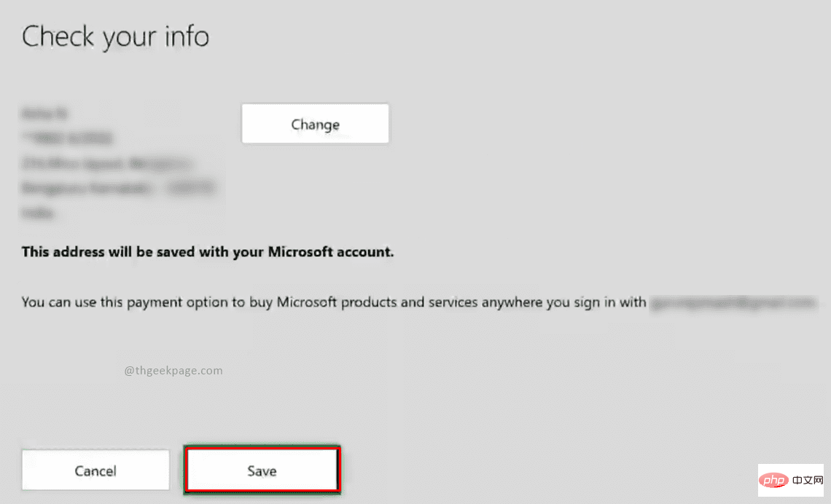The height and width of the screenshot is (504, 831).
Task: Click the Save button
Action: click(x=262, y=470)
